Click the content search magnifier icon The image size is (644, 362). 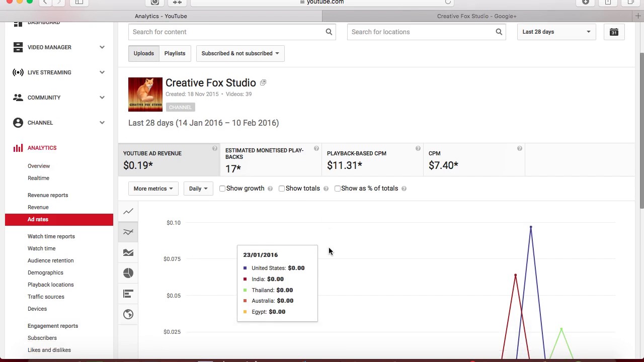pyautogui.click(x=329, y=32)
